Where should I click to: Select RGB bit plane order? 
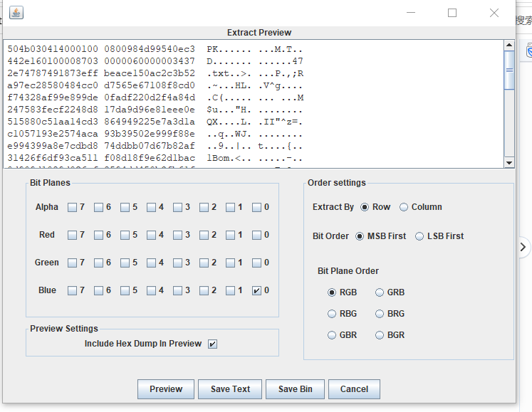332,292
